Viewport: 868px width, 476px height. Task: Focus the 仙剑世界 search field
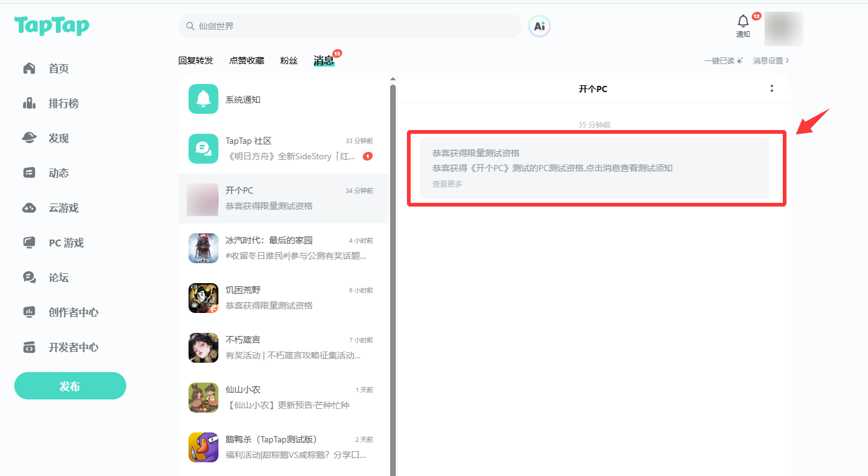[350, 26]
